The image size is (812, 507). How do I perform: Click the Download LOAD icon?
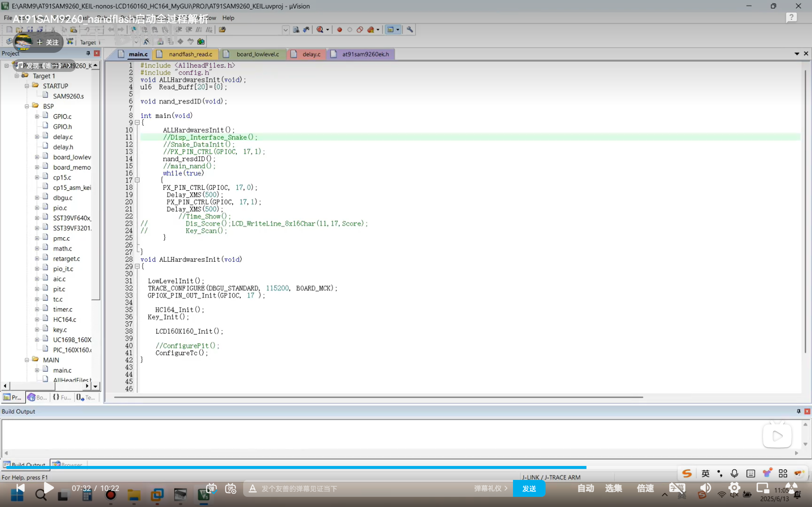coord(70,41)
